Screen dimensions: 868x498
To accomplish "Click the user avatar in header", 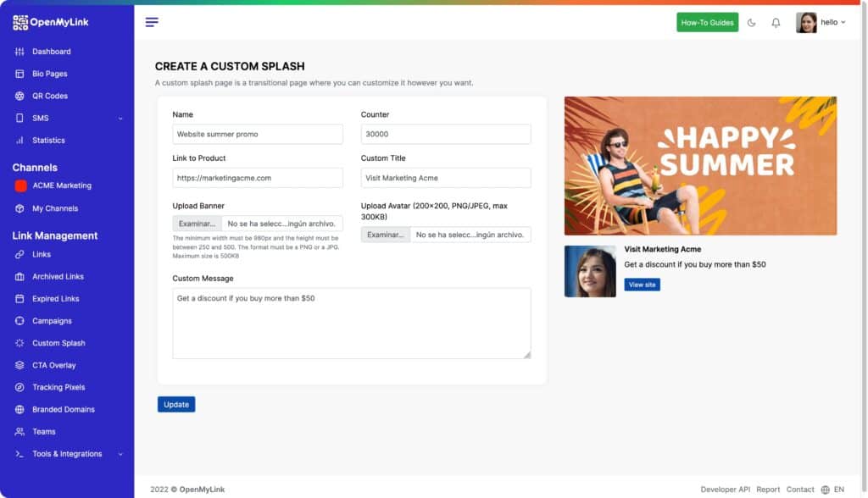I will pyautogui.click(x=806, y=23).
